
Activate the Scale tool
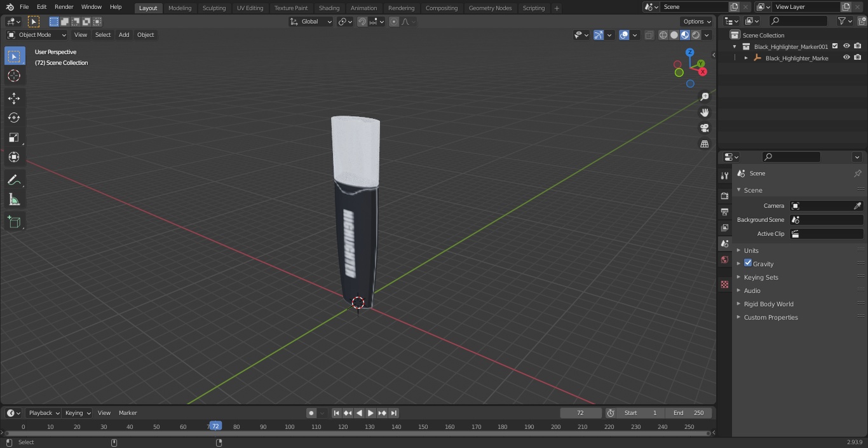click(14, 137)
